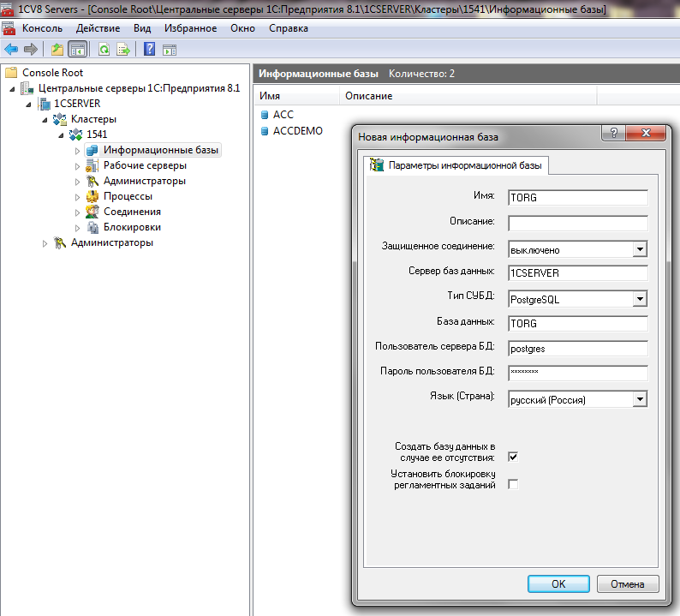The width and height of the screenshot is (680, 616).
Task: Click the Export List toolbar icon
Action: pos(123,49)
